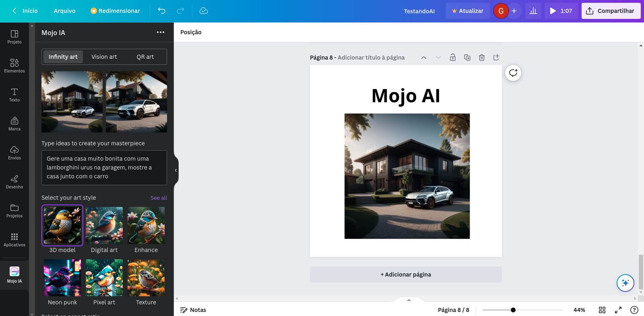Edit the page title placeholder text

pos(371,58)
